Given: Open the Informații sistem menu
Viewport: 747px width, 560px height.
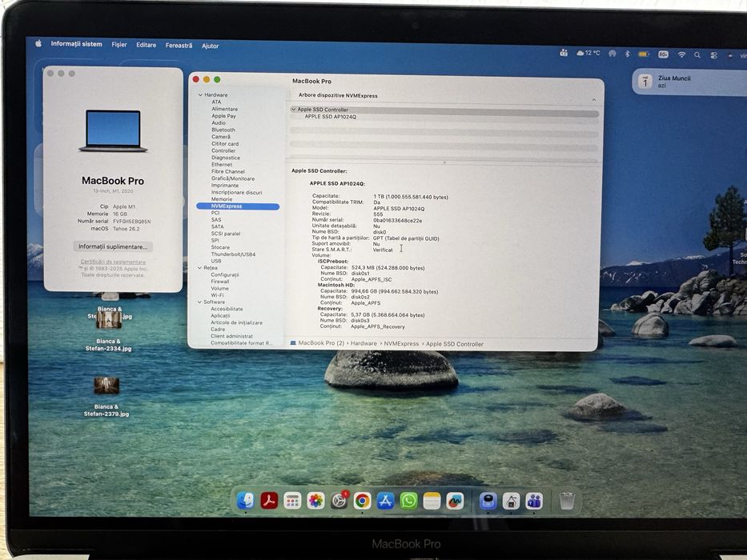Looking at the screenshot, I should (76, 44).
